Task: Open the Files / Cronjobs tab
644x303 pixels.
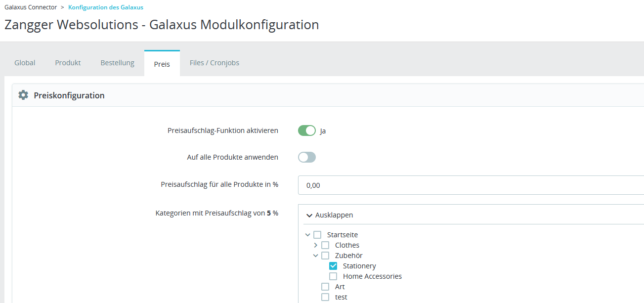Action: click(x=215, y=63)
